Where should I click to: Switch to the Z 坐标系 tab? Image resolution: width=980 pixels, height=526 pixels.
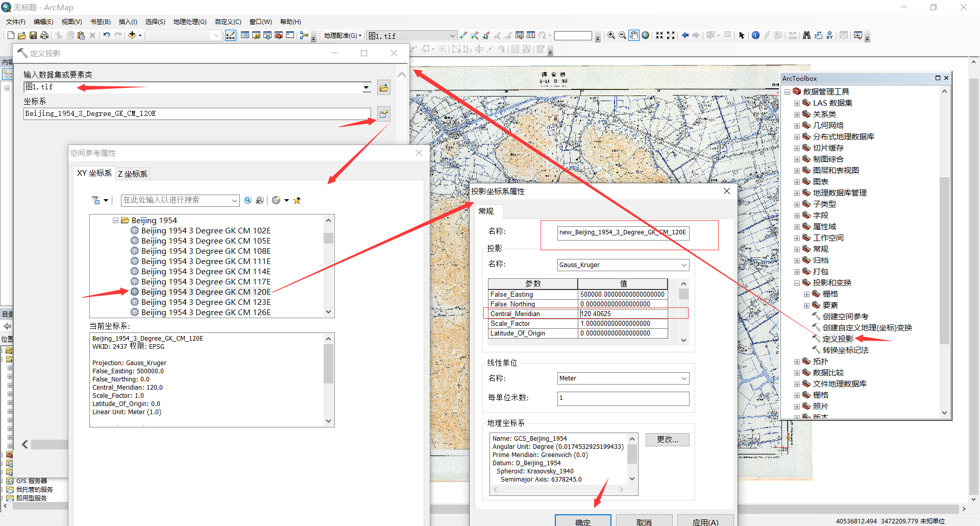click(133, 174)
